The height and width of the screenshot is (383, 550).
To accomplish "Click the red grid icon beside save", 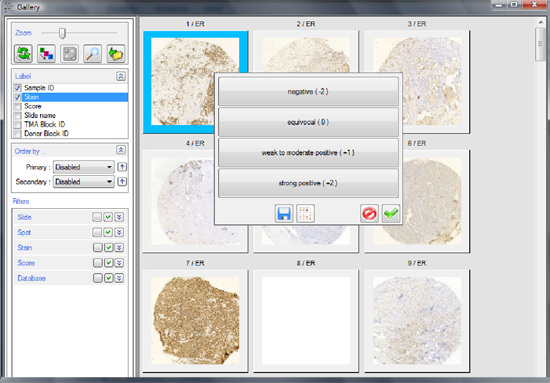I will coord(305,213).
